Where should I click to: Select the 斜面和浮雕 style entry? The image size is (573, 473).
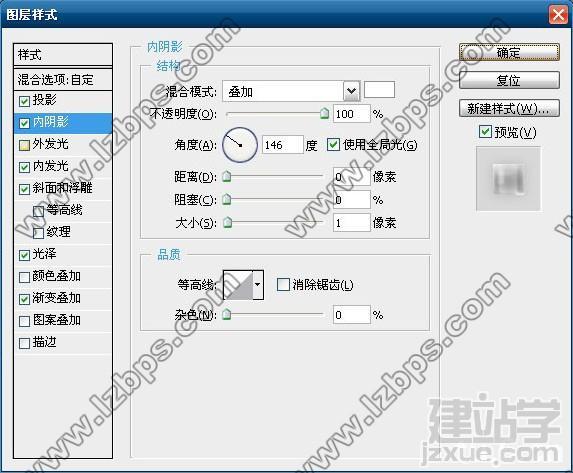63,188
